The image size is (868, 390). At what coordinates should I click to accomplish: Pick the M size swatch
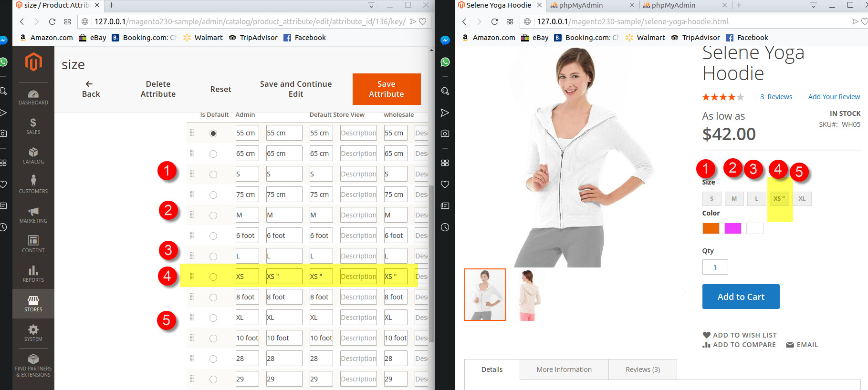[734, 199]
